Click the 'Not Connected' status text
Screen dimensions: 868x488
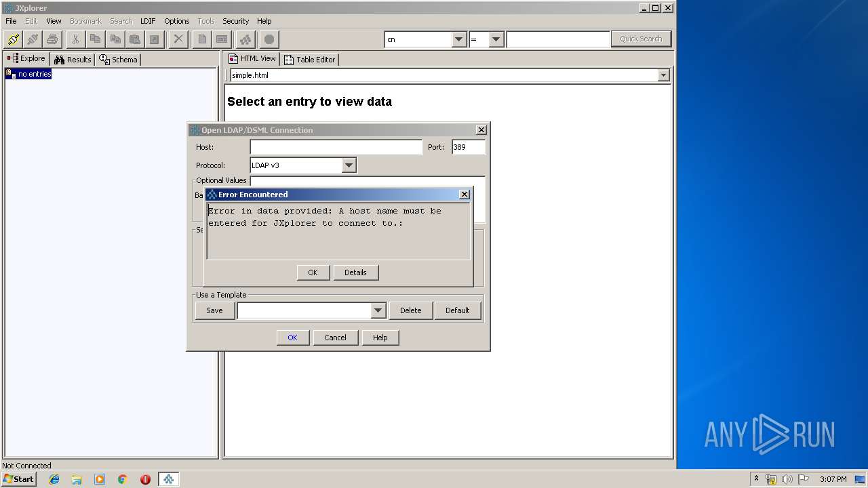26,466
